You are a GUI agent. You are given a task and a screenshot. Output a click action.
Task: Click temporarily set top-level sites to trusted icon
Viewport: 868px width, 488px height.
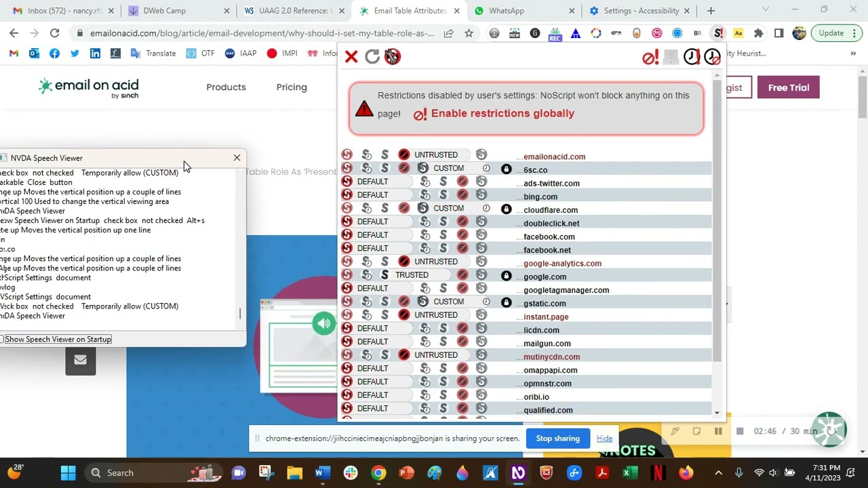coord(692,58)
